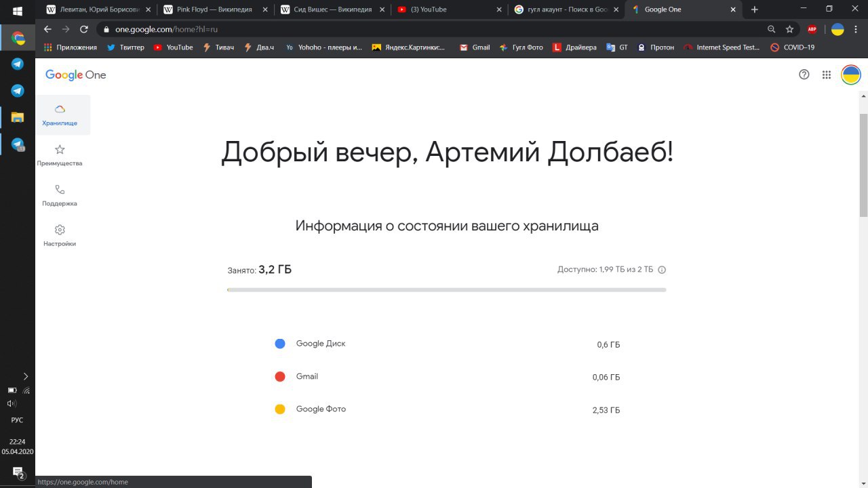Viewport: 868px width, 488px height.
Task: Open the COVID-19 bookmark
Action: 793,47
